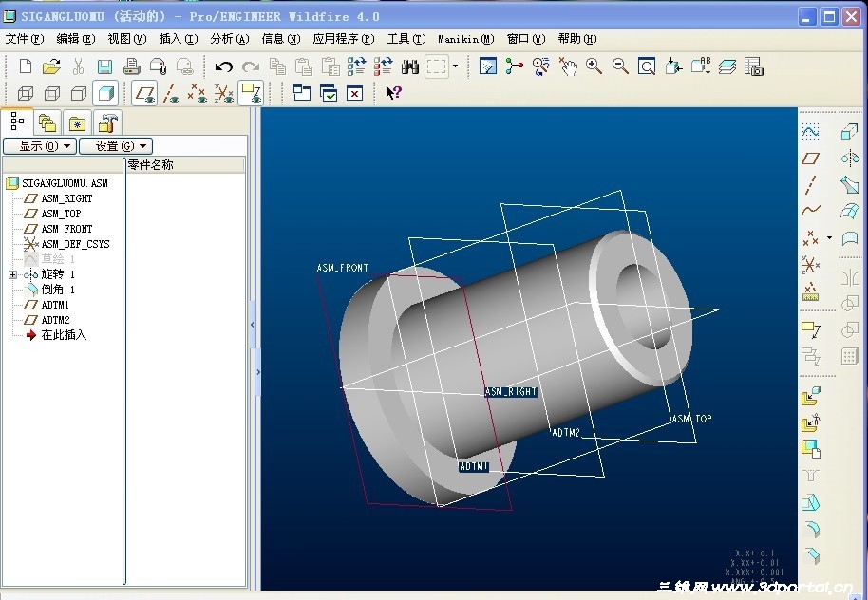Switch to Shaded display mode
This screenshot has height=600, width=868.
(x=105, y=93)
